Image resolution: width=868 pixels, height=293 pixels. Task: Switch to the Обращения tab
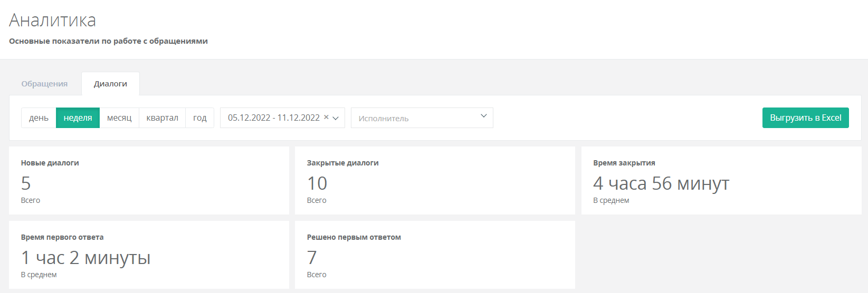click(x=44, y=84)
